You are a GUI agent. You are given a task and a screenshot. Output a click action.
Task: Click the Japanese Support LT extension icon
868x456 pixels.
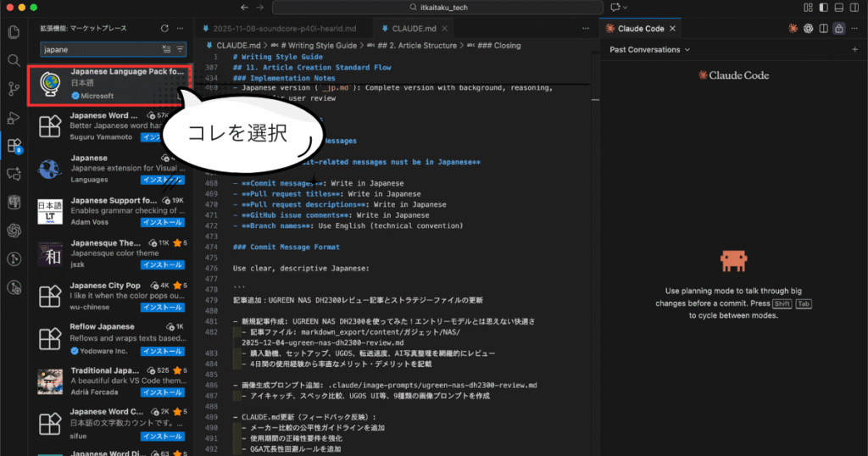point(50,211)
